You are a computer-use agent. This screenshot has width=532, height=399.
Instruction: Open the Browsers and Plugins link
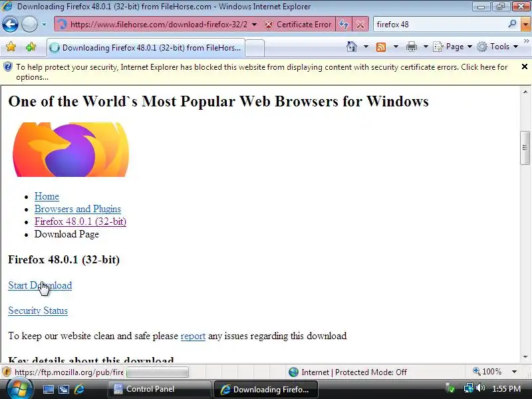pyautogui.click(x=78, y=209)
